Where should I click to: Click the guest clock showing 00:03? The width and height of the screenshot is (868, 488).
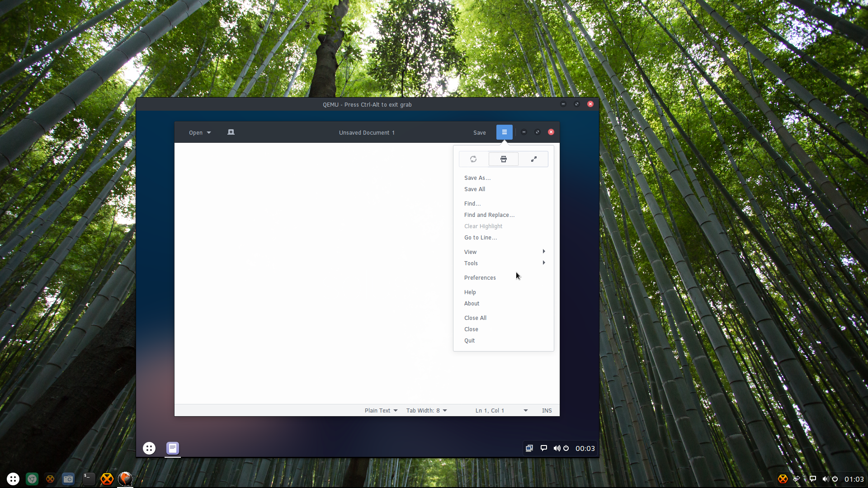click(585, 449)
